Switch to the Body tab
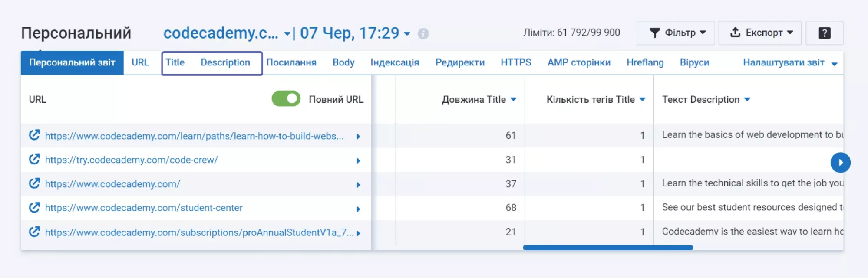This screenshot has height=278, width=868. (x=343, y=62)
